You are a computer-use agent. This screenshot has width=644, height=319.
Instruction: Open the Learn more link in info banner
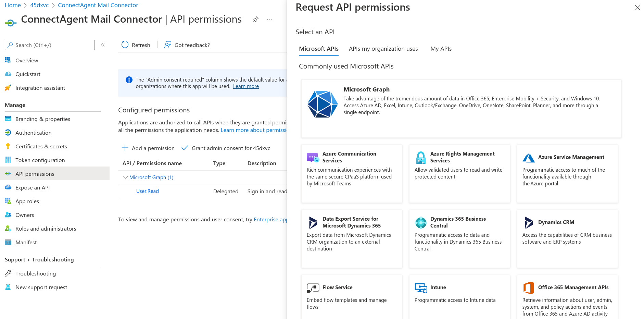point(246,86)
